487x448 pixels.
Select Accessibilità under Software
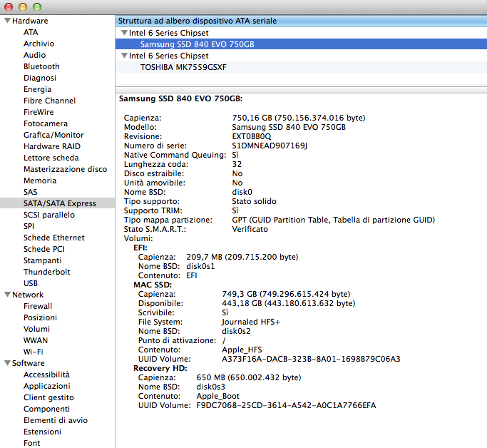tap(46, 375)
